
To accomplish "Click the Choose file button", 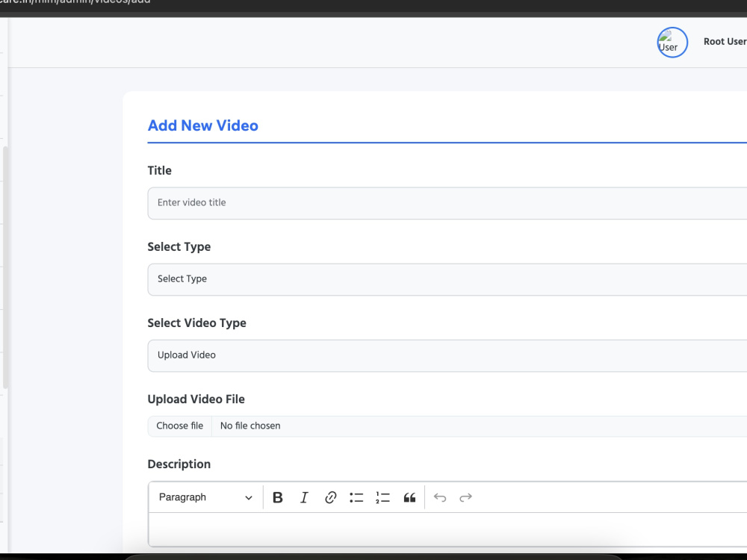I will pos(179,426).
